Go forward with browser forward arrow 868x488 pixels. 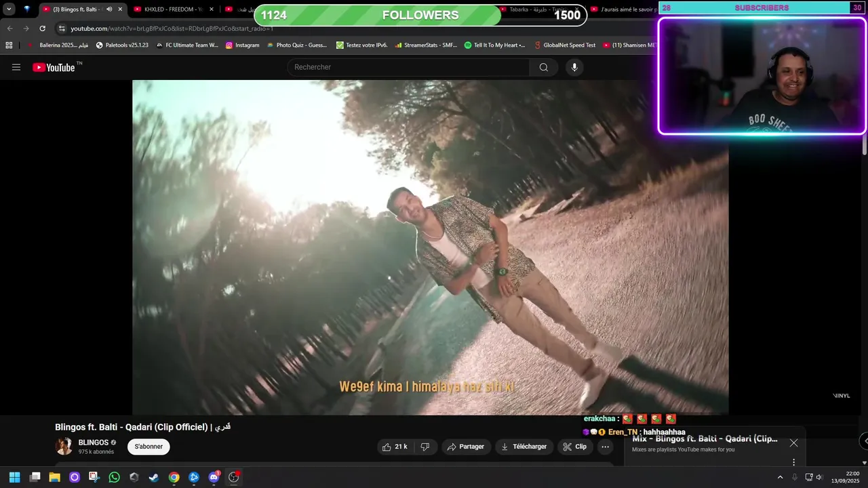(26, 28)
